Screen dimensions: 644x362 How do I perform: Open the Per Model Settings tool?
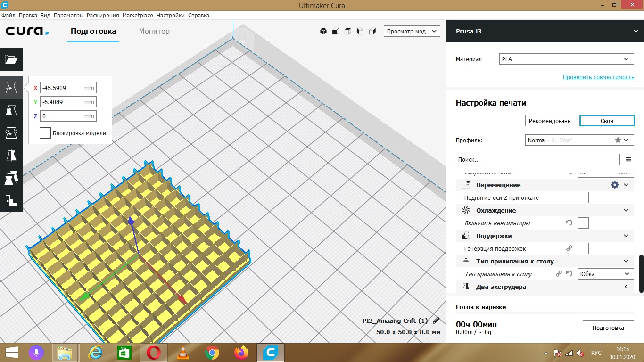tap(11, 178)
